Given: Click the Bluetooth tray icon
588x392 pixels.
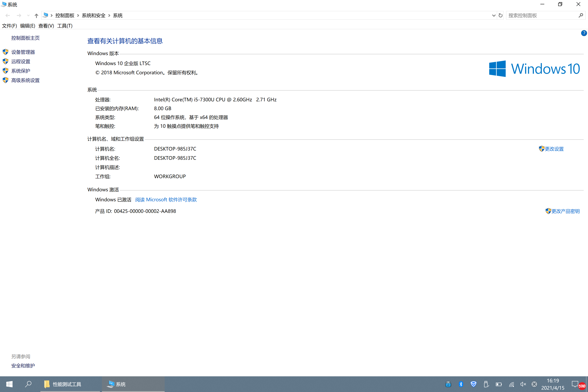Looking at the screenshot, I should 461,384.
